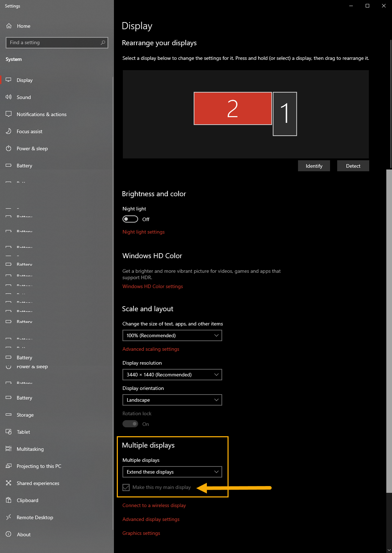Click the Focus assist moon icon
This screenshot has width=392, height=553.
click(9, 131)
